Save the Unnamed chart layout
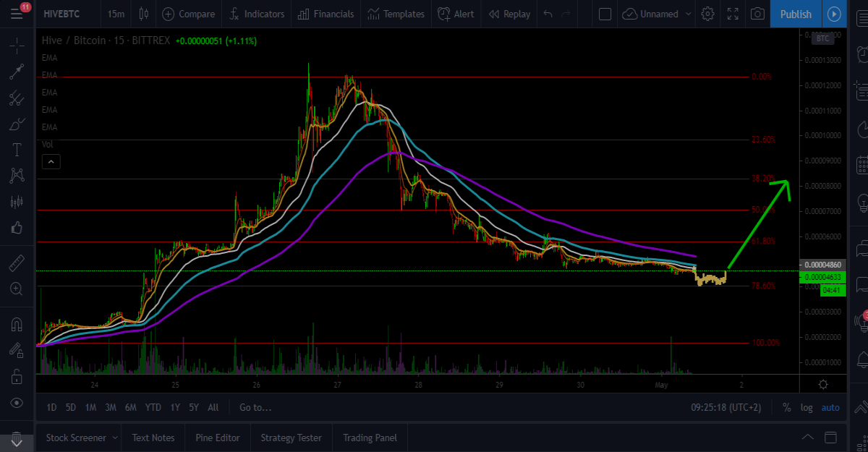 (x=651, y=14)
